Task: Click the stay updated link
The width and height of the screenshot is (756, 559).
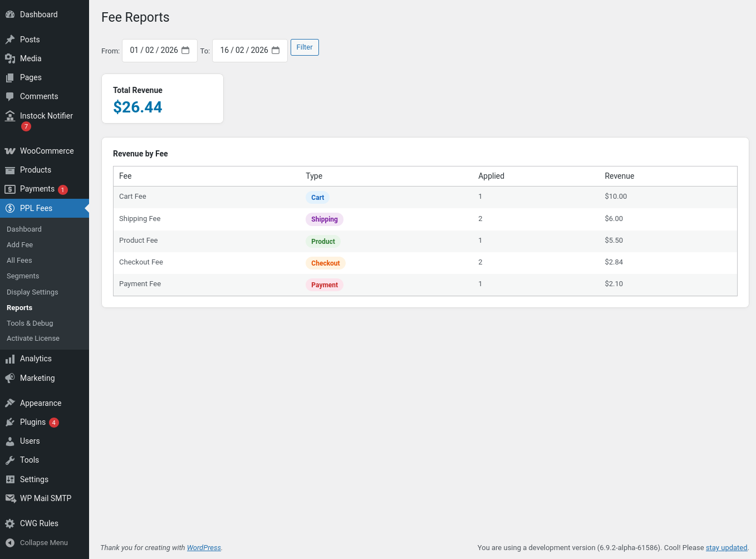Action: [x=726, y=548]
